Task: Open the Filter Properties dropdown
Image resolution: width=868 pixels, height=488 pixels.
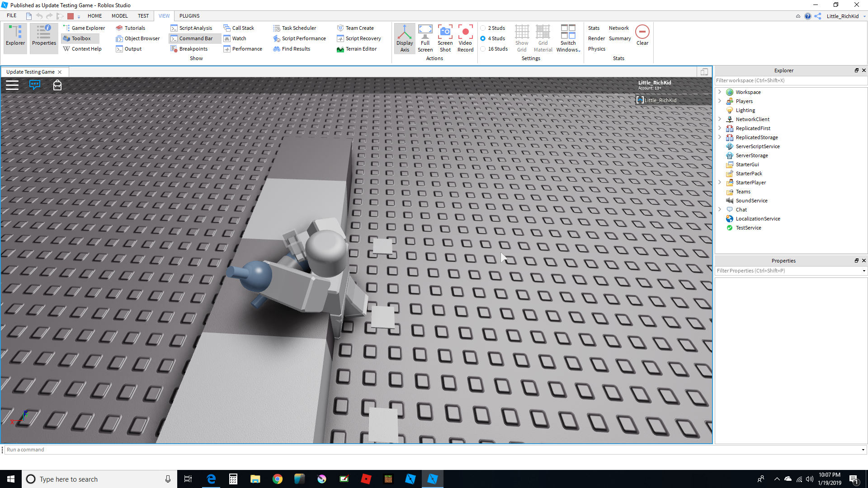Action: tap(864, 271)
